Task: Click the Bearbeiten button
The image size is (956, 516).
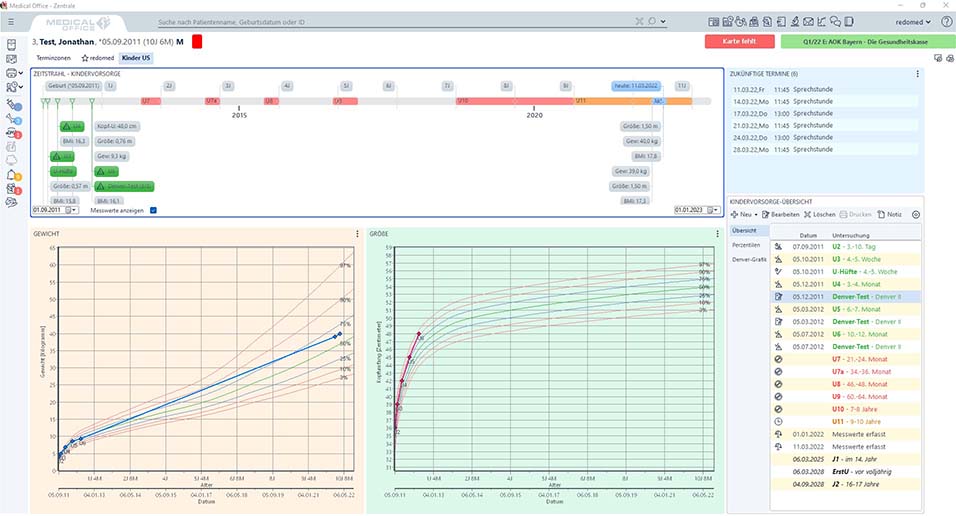Action: (x=780, y=215)
